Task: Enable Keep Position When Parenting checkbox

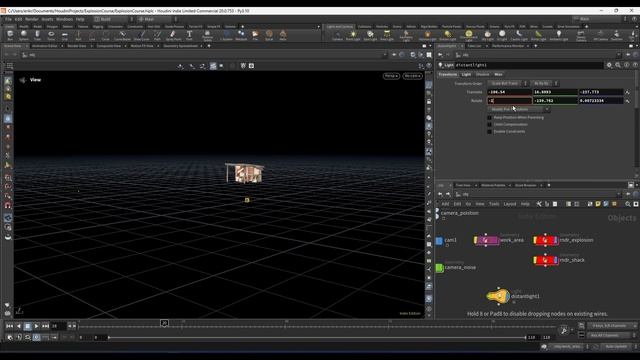Action: coord(489,118)
